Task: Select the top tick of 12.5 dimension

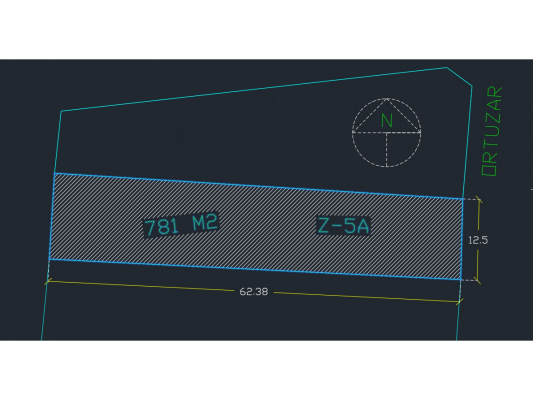Action: (478, 199)
